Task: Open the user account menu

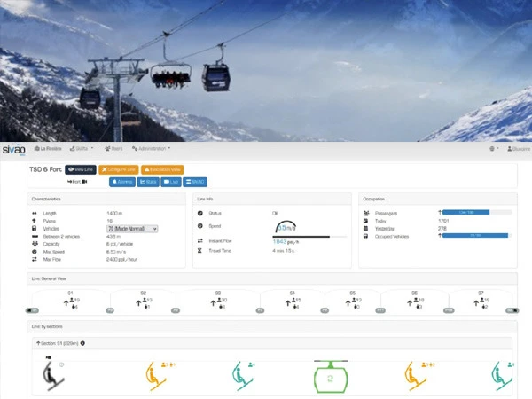Action: tap(519, 149)
